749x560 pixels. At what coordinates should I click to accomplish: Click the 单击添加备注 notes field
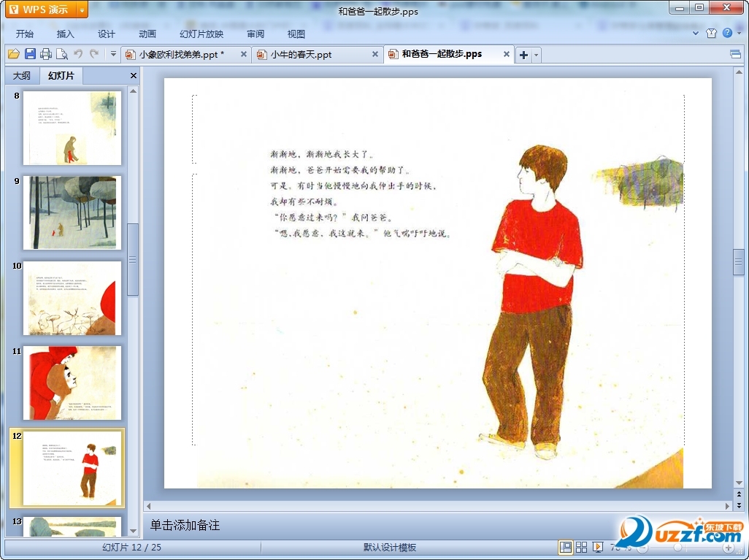(185, 525)
